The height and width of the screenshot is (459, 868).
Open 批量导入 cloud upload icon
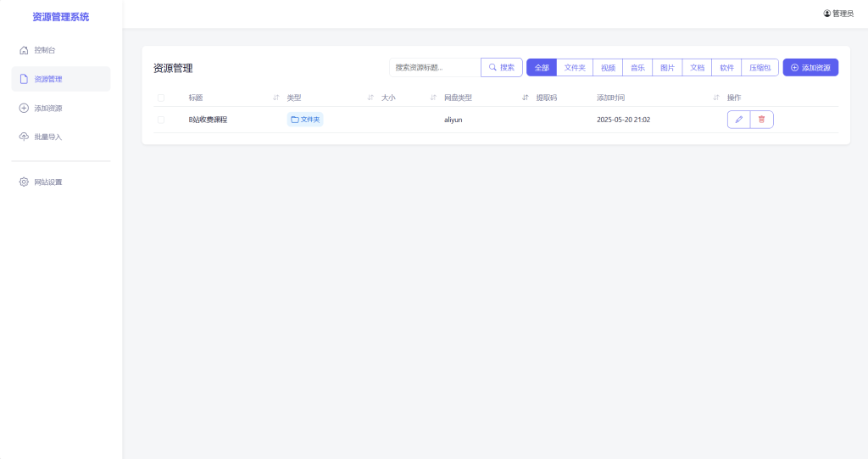(x=24, y=137)
